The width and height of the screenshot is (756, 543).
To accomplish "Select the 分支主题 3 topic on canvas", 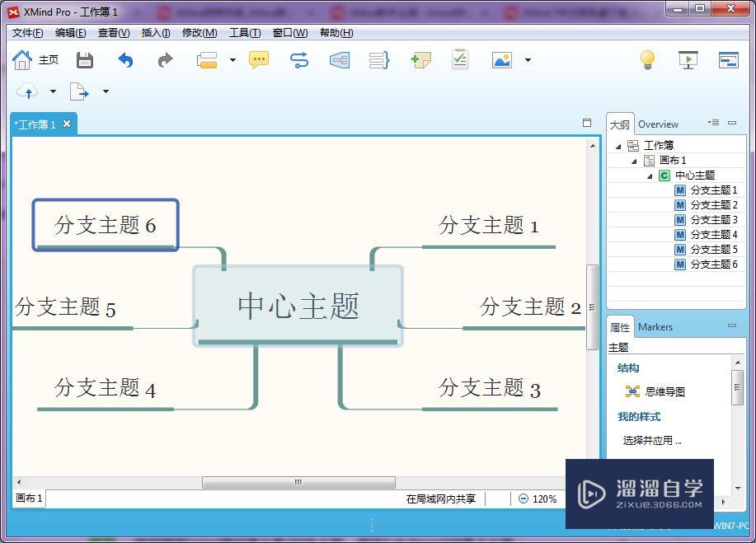I will (x=489, y=392).
